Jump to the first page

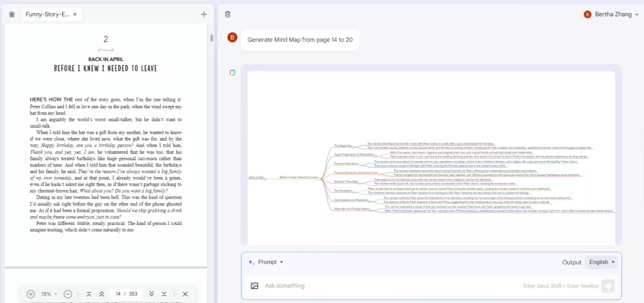pyautogui.click(x=89, y=294)
